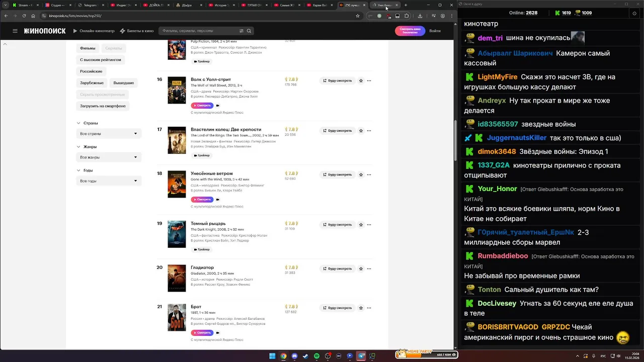Screen dimensions: 644x362
Task: Click Смотреть button under Брат
Action: 202,333
